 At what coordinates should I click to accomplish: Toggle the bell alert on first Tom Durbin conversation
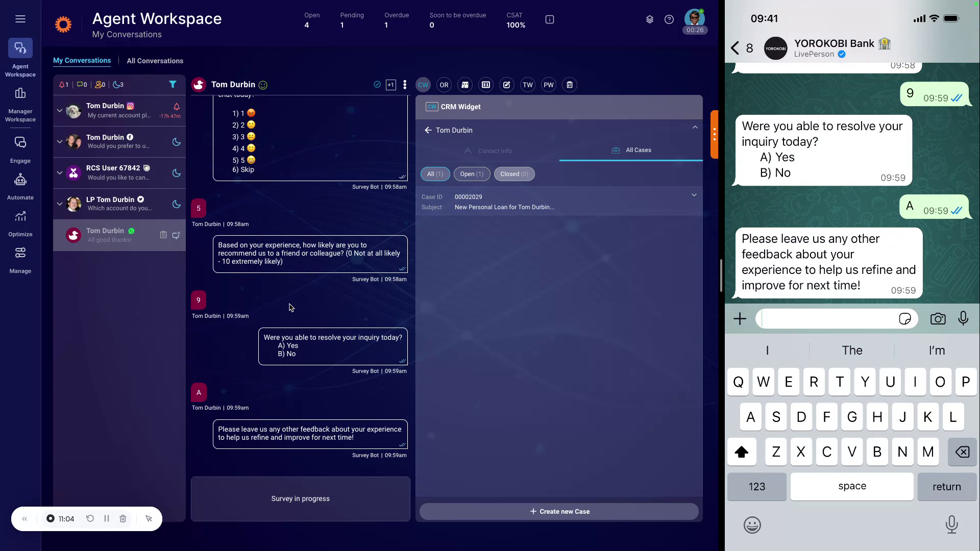176,107
